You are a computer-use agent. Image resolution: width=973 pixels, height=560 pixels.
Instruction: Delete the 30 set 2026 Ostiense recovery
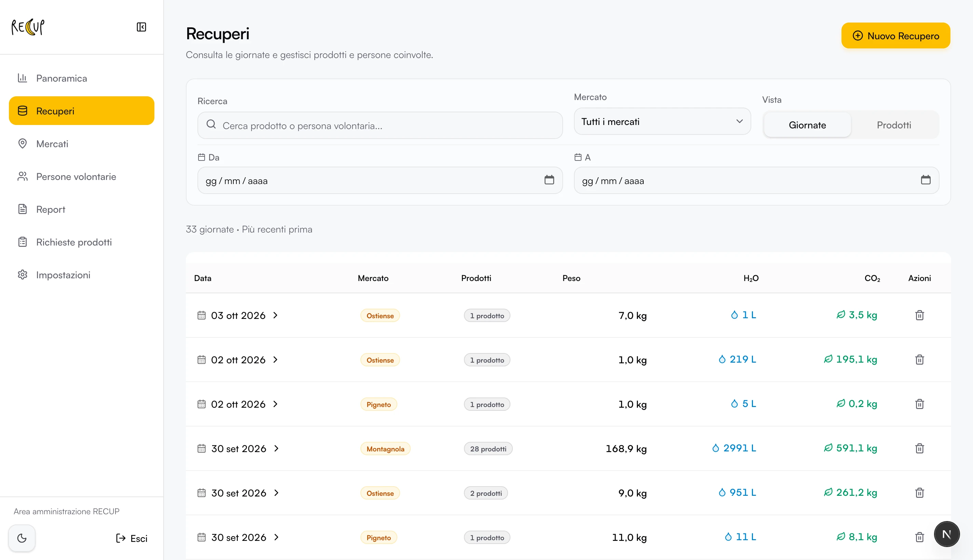[x=919, y=493]
